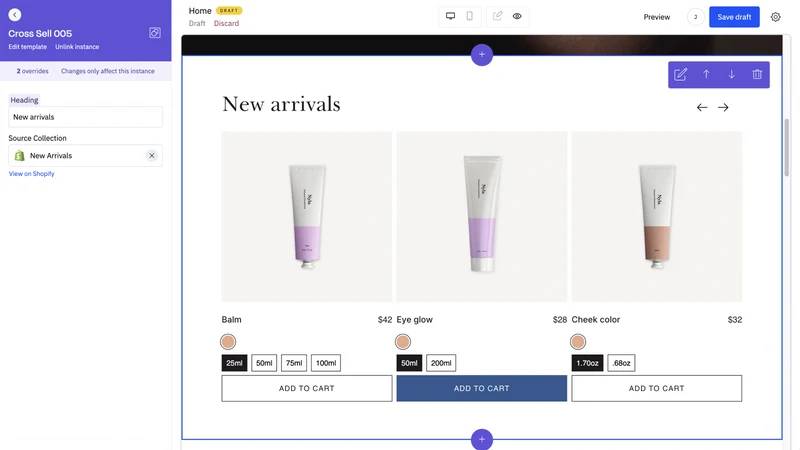Click the DRAFT status badge
Viewport: 800px width, 450px height.
pyautogui.click(x=229, y=10)
